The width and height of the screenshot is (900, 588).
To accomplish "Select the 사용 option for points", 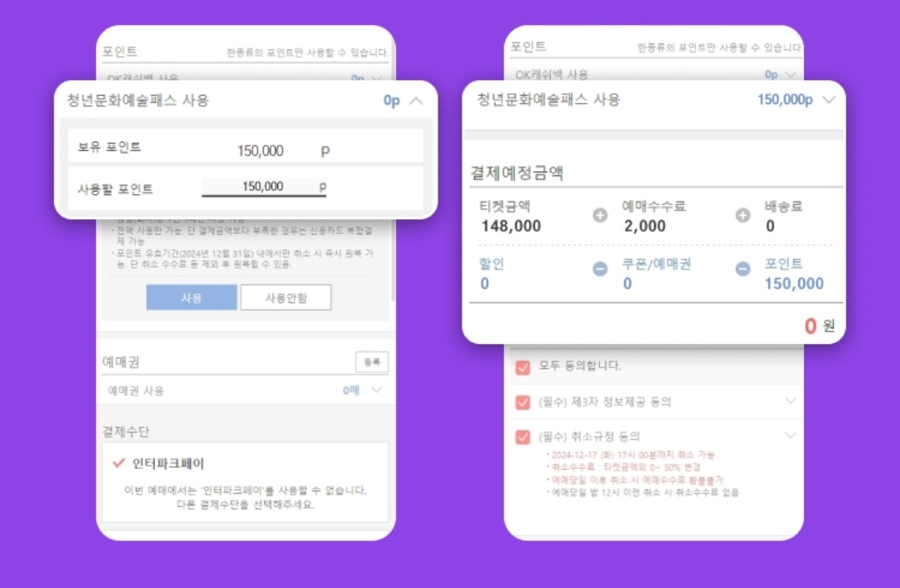I will [x=192, y=296].
